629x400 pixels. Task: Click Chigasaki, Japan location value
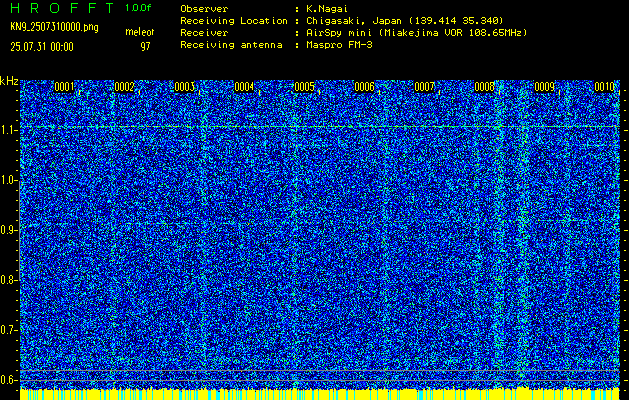coord(404,20)
